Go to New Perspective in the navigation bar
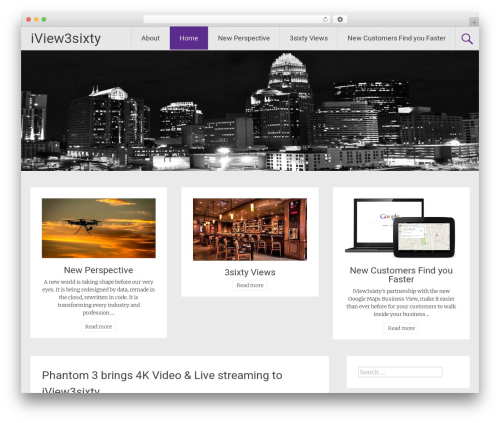The height and width of the screenshot is (423, 500). click(244, 38)
